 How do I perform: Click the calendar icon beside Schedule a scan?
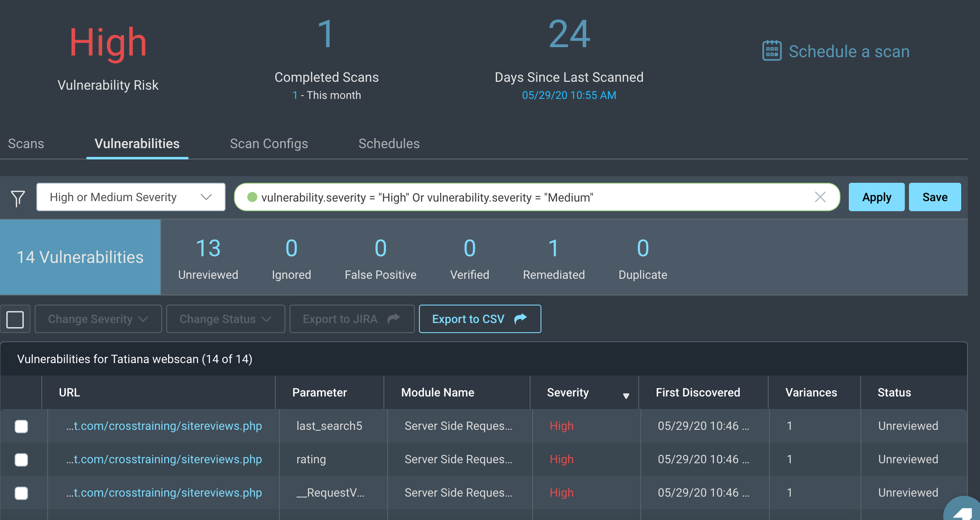click(772, 51)
